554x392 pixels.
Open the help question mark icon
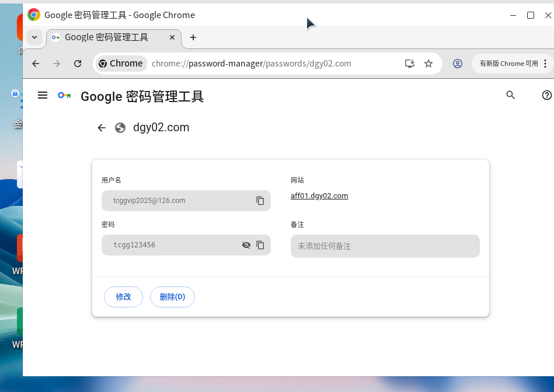[x=546, y=95]
